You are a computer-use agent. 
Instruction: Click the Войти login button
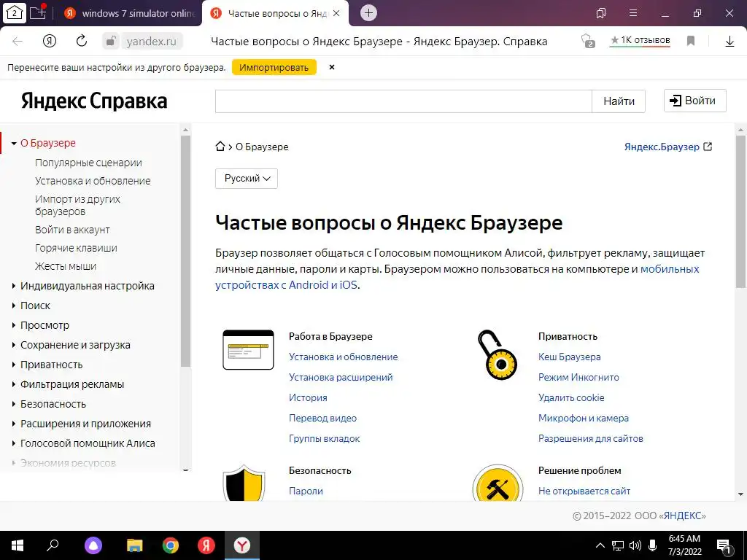[x=695, y=101]
